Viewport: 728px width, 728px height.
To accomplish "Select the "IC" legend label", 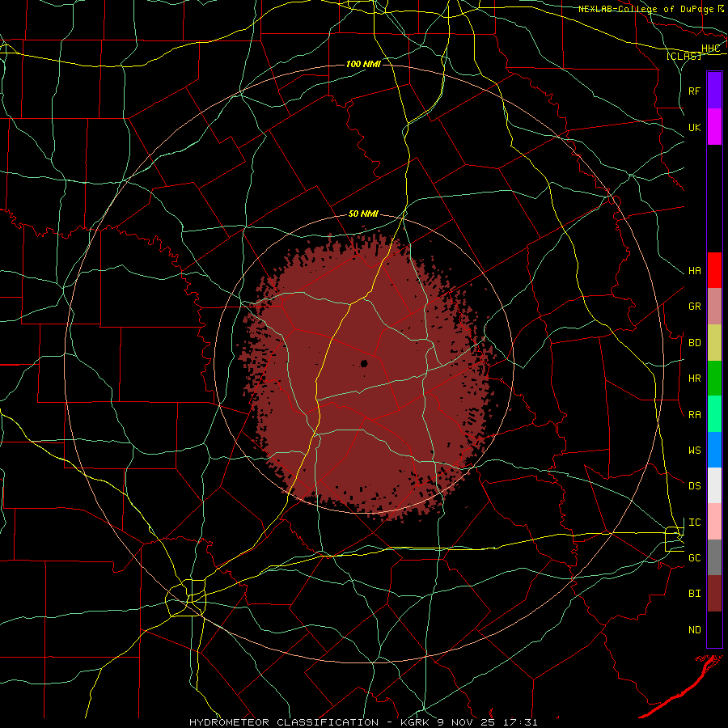I will [x=694, y=523].
